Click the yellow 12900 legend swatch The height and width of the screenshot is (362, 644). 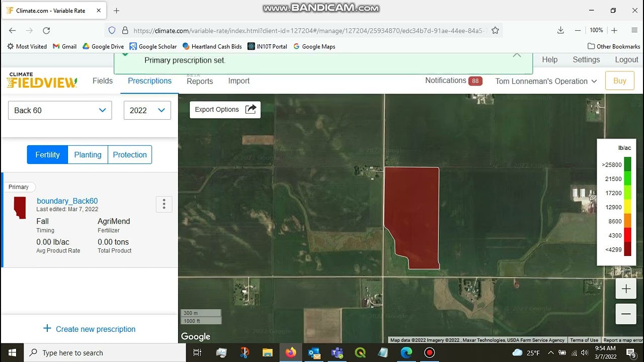(x=627, y=207)
